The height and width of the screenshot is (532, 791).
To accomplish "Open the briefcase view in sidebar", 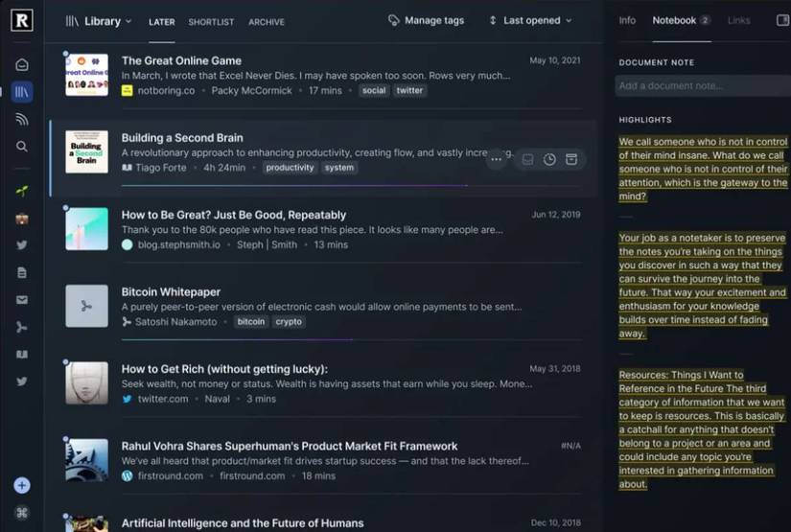I will pyautogui.click(x=22, y=219).
